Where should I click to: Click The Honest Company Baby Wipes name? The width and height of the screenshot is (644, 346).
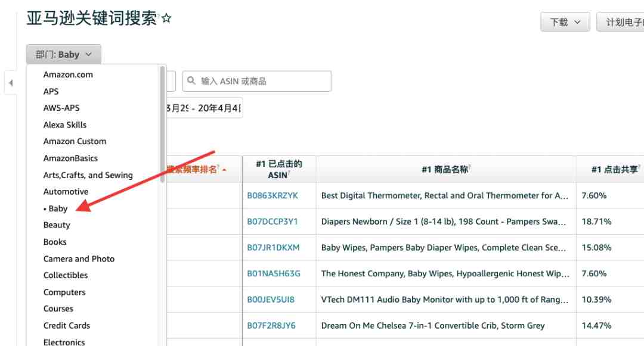tap(445, 273)
